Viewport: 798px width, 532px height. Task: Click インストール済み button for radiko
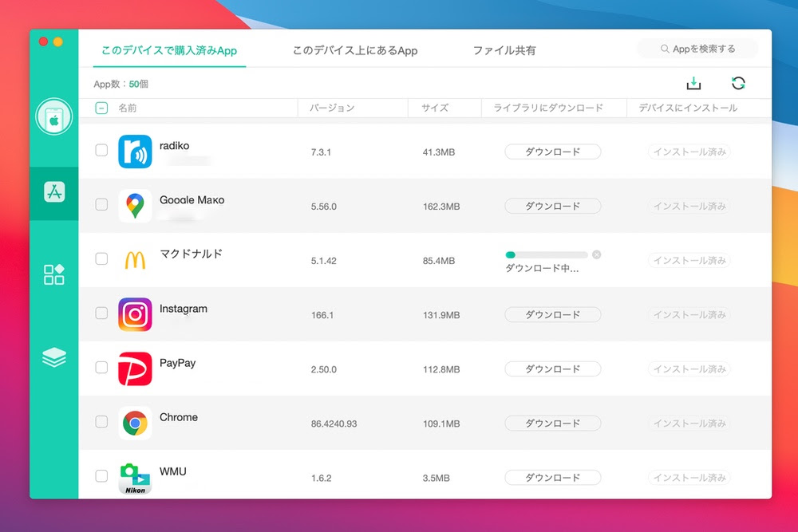tap(689, 152)
